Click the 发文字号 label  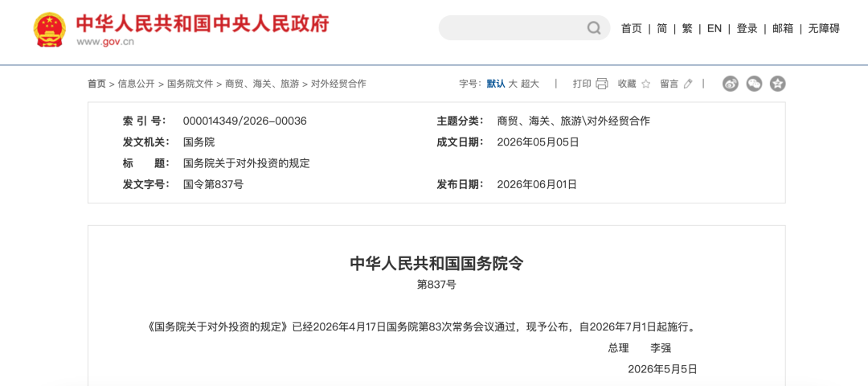(x=146, y=184)
